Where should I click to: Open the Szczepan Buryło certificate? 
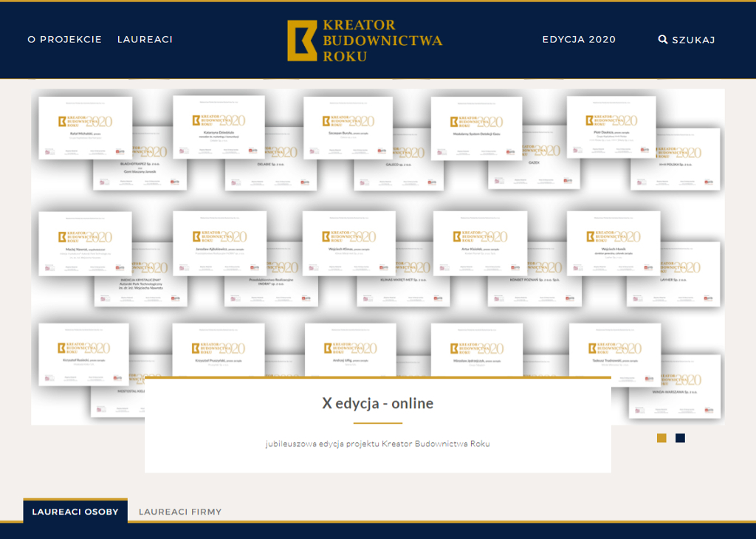pos(348,128)
